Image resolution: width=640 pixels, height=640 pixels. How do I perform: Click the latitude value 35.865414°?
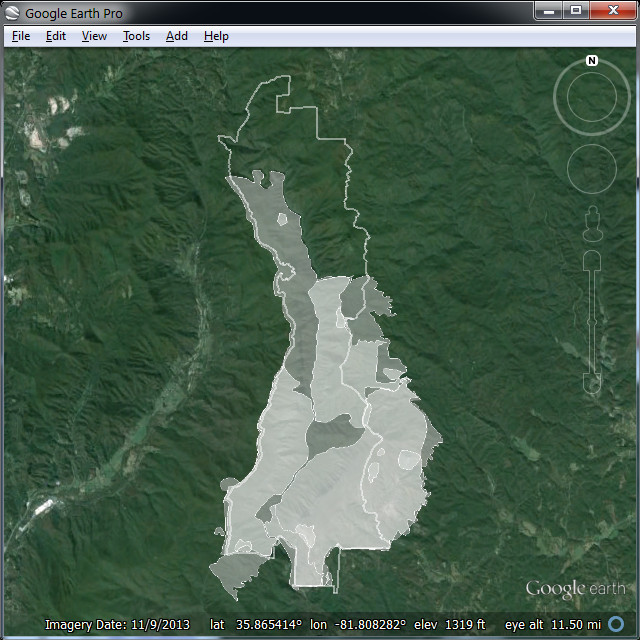pos(269,624)
